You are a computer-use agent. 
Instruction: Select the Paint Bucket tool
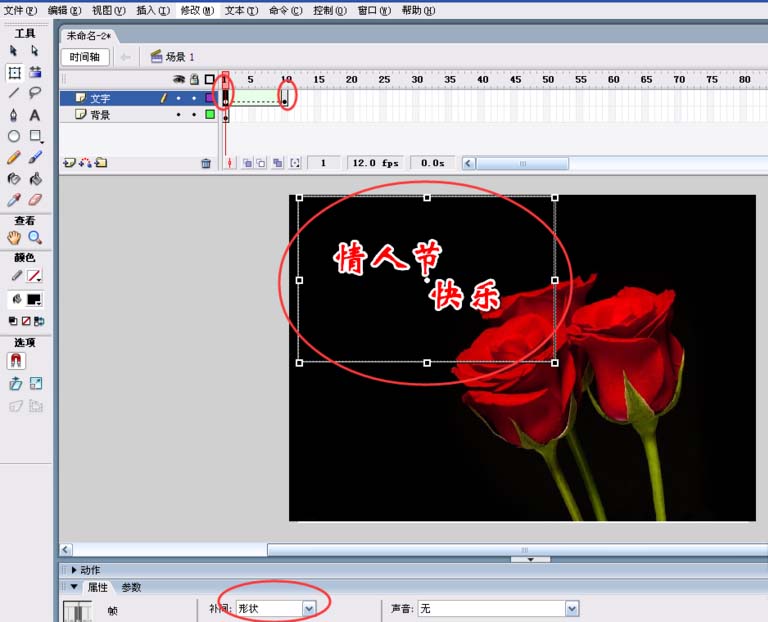(35, 179)
